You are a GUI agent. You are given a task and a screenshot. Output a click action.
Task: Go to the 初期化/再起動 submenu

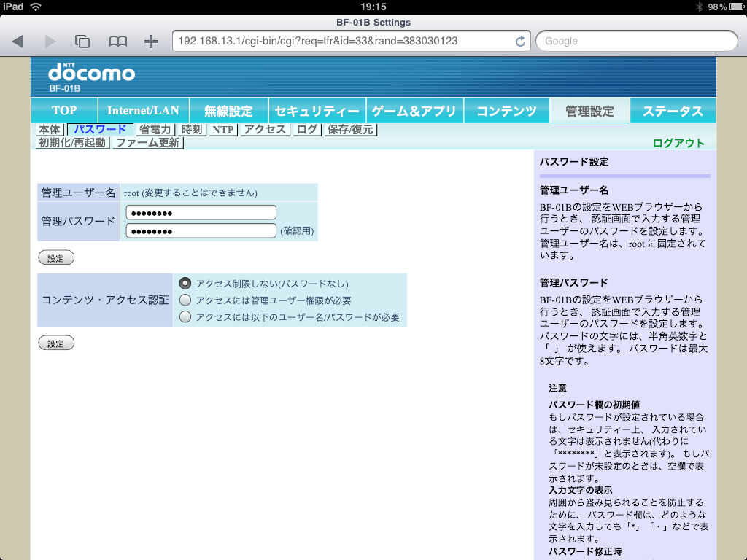tap(72, 143)
